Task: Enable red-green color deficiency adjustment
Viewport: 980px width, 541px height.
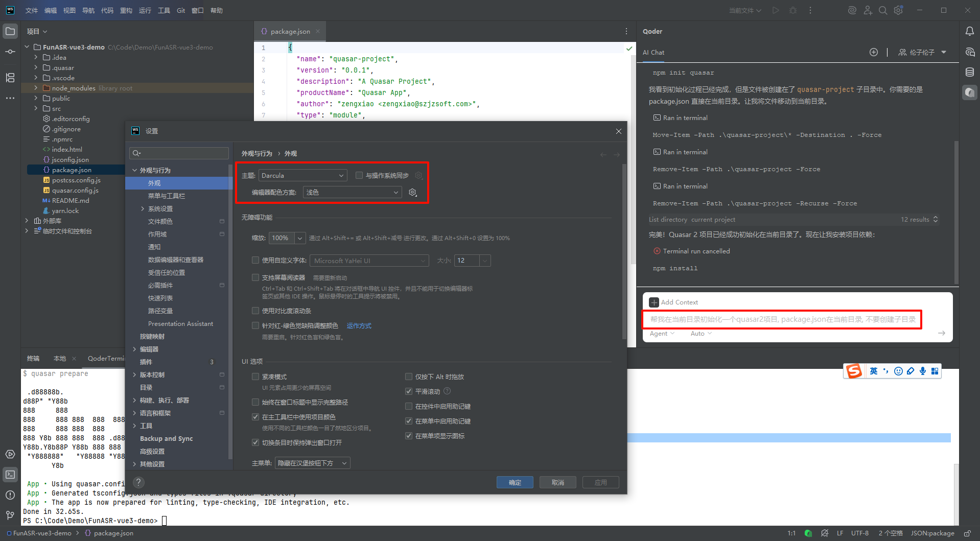Action: [x=255, y=326]
